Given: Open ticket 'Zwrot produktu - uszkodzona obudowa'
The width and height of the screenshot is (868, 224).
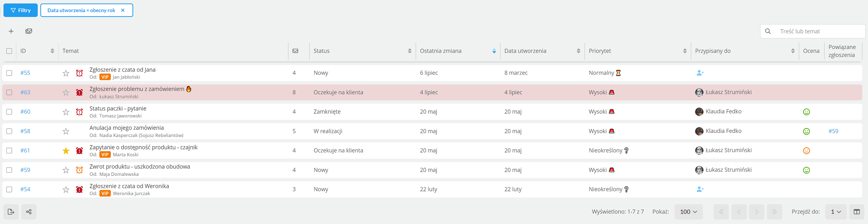Looking at the screenshot, I should tap(139, 167).
